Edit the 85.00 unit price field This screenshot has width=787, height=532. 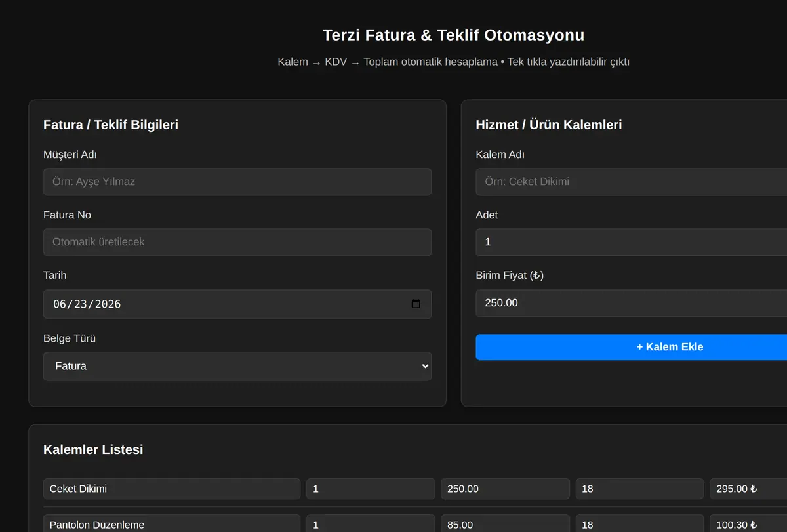(x=505, y=524)
